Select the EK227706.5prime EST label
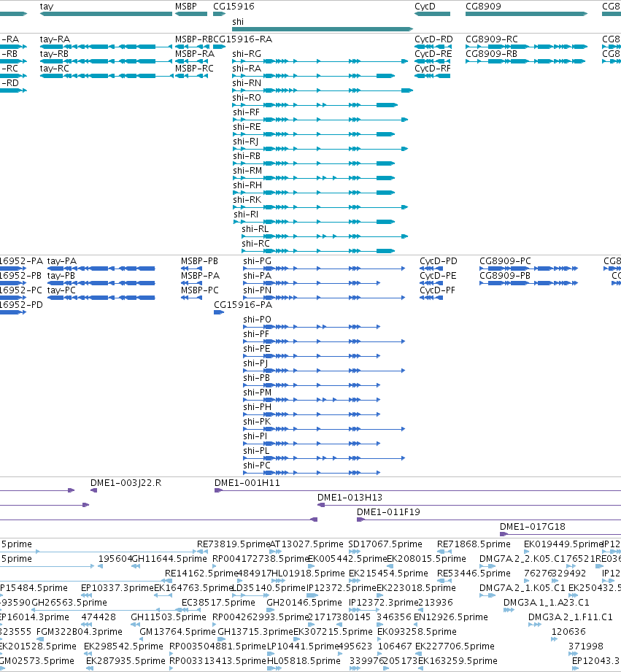 pyautogui.click(x=455, y=646)
